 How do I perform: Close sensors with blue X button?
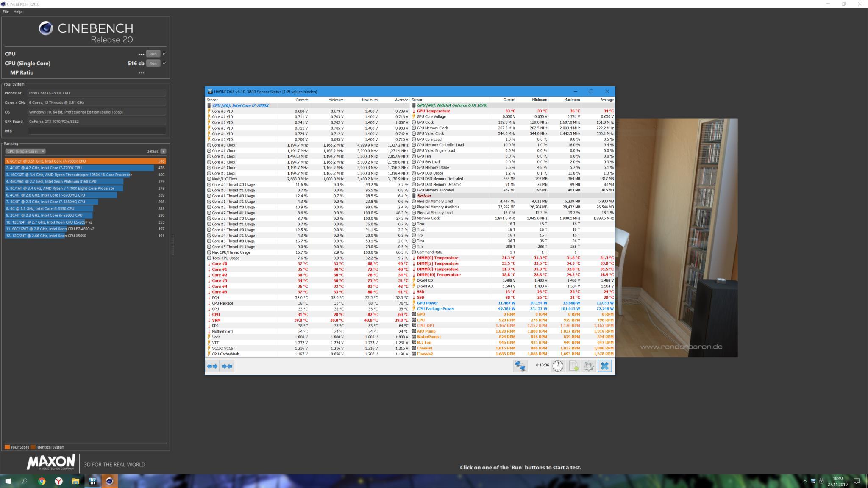tap(604, 366)
